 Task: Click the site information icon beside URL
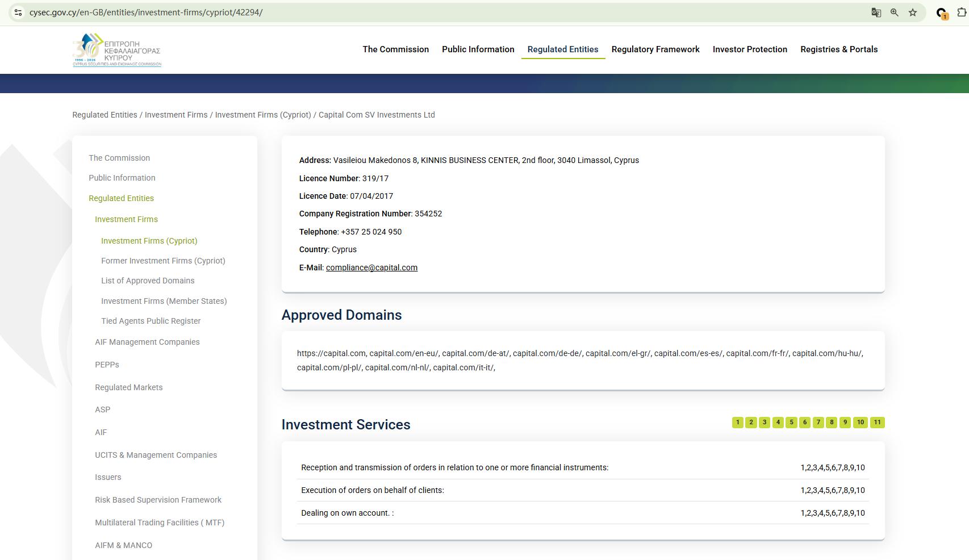[18, 12]
